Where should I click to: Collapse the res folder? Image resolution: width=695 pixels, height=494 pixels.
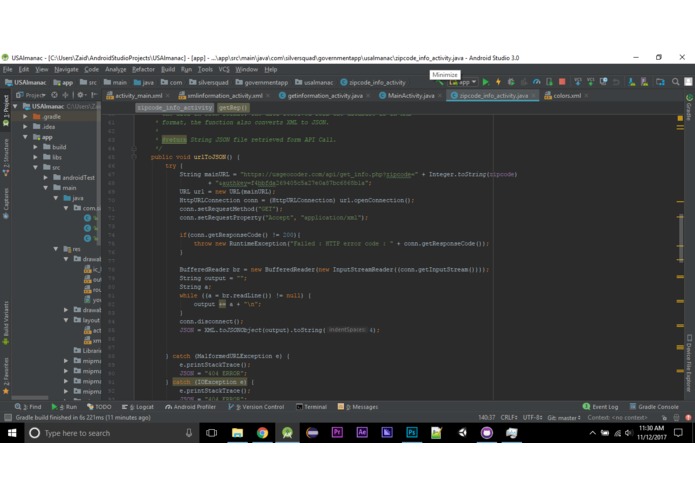point(56,249)
